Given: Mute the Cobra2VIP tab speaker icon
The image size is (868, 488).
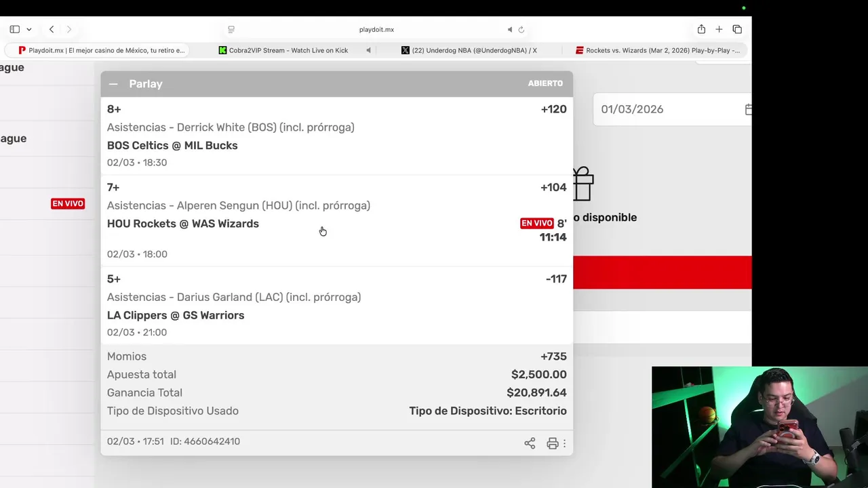Looking at the screenshot, I should click(368, 50).
